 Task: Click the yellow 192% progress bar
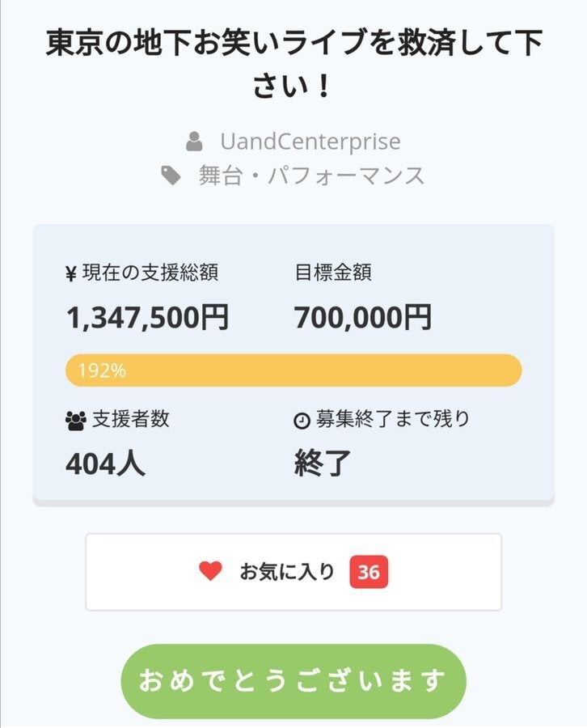click(x=293, y=370)
